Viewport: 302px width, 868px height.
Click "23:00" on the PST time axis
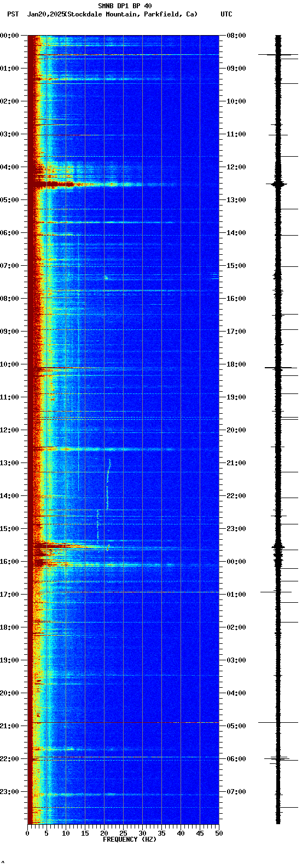point(9,792)
